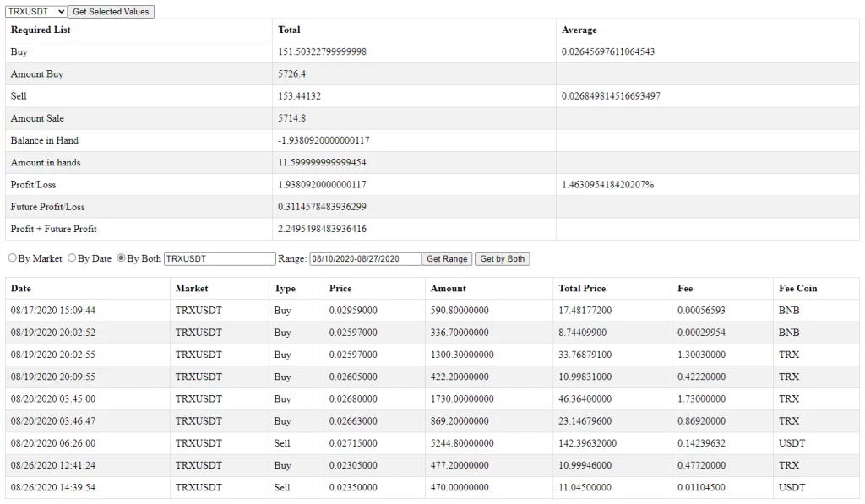This screenshot has height=504, width=865.
Task: Click date 08/19/2020 20:02:55
Action: 53,355
